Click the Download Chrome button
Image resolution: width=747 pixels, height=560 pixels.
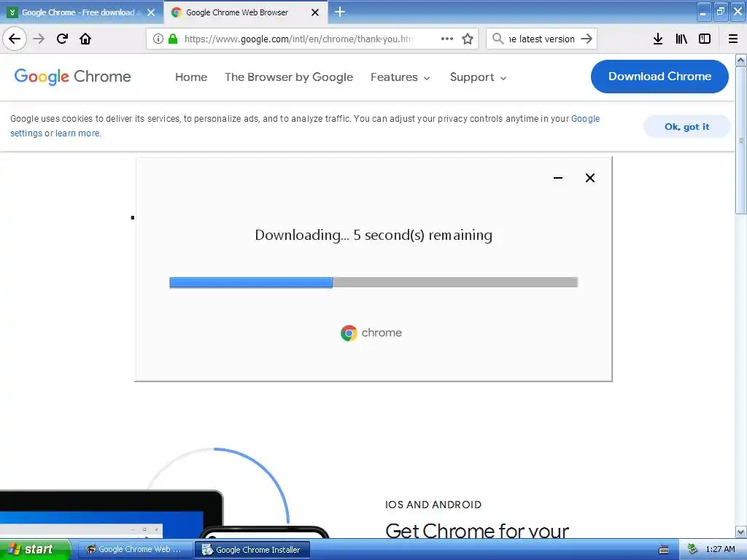click(x=659, y=76)
